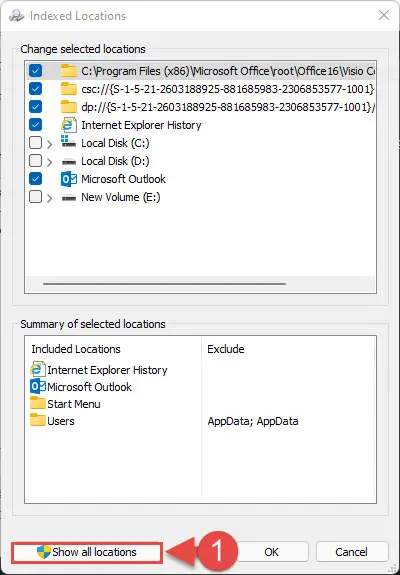Viewport: 400px width, 575px height.
Task: Click the New Volume (E:) drive icon
Action: (69, 197)
